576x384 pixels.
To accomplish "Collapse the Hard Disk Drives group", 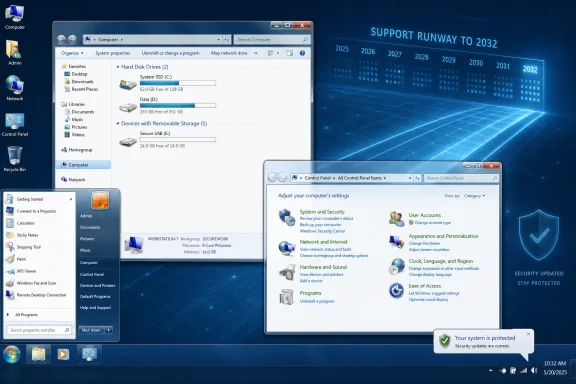I will pyautogui.click(x=118, y=67).
